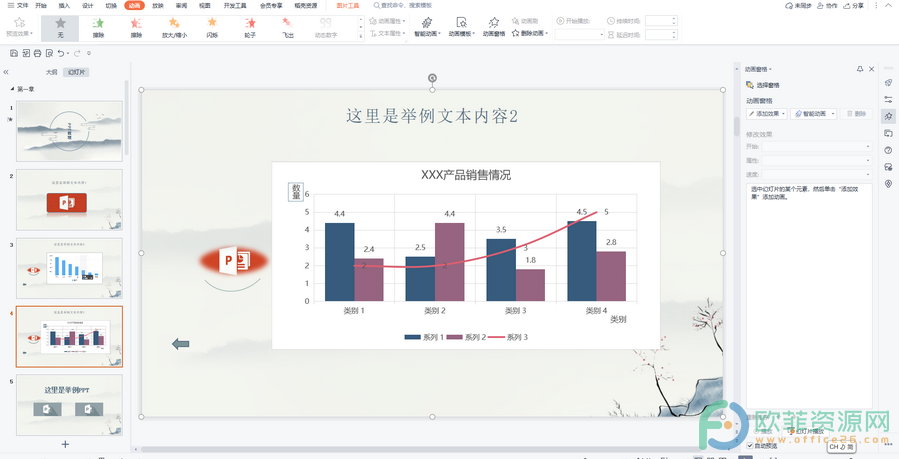Viewport: 899px width, 459px height.
Task: Open 协作 collaboration
Action: pyautogui.click(x=827, y=5)
